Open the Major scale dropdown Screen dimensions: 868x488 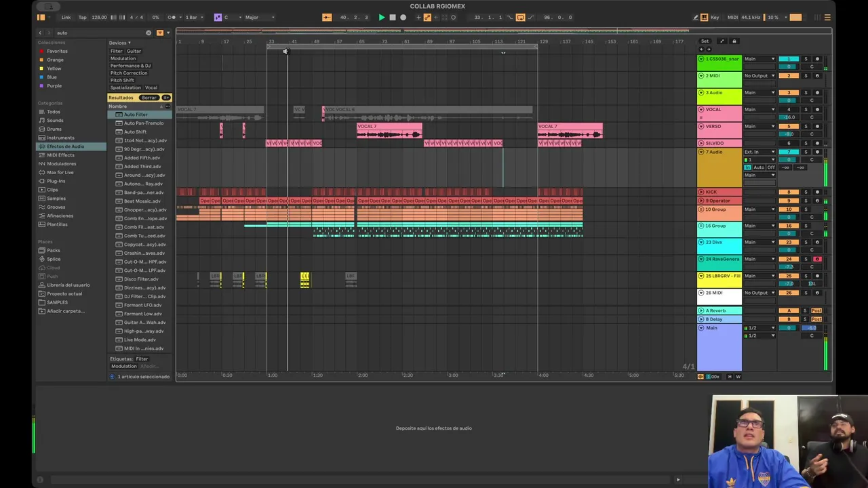tap(260, 18)
